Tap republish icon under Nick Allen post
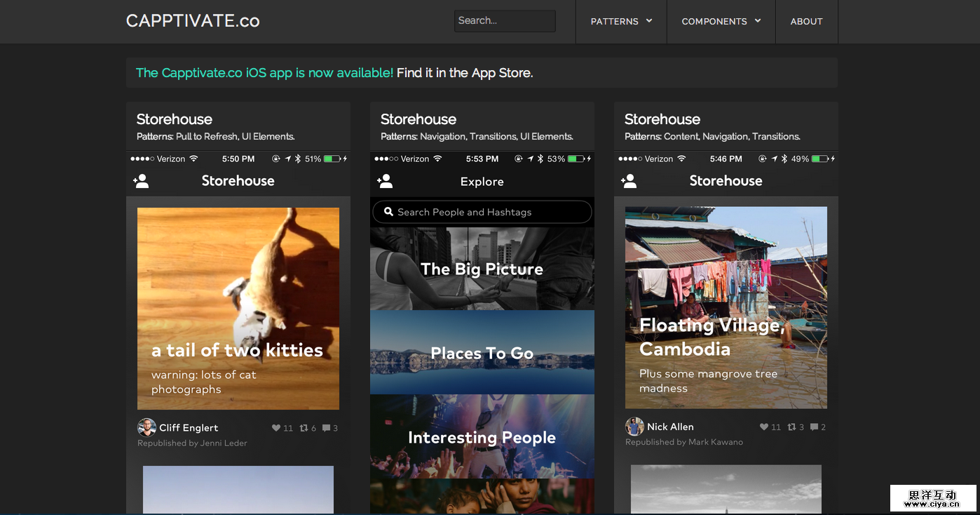The width and height of the screenshot is (980, 515). click(x=791, y=427)
